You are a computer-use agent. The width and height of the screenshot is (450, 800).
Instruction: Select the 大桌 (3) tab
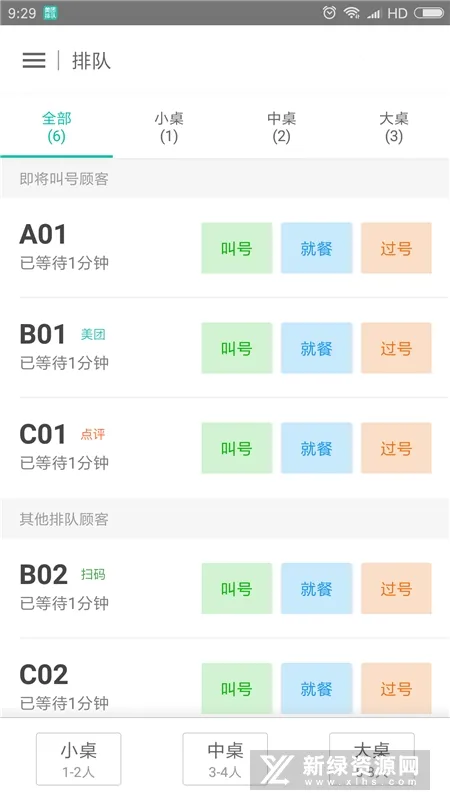[x=393, y=128]
